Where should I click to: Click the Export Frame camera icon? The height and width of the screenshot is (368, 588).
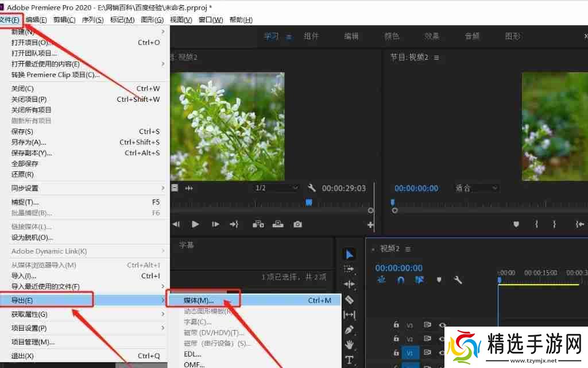(297, 224)
